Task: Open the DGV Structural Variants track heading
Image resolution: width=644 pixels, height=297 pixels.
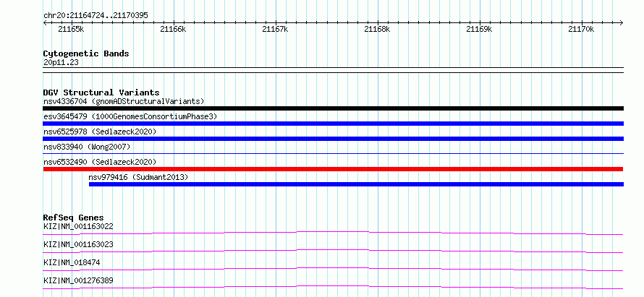Action: pyautogui.click(x=101, y=92)
